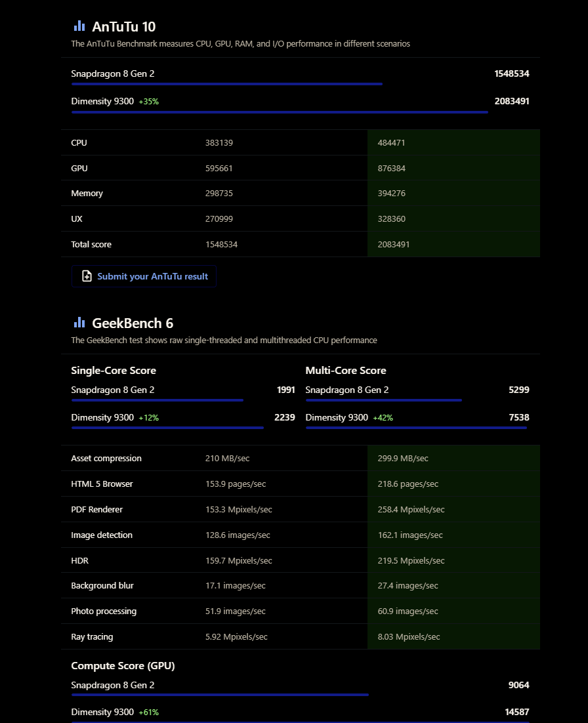Select UX value 270999
This screenshot has height=723, width=588.
click(219, 219)
